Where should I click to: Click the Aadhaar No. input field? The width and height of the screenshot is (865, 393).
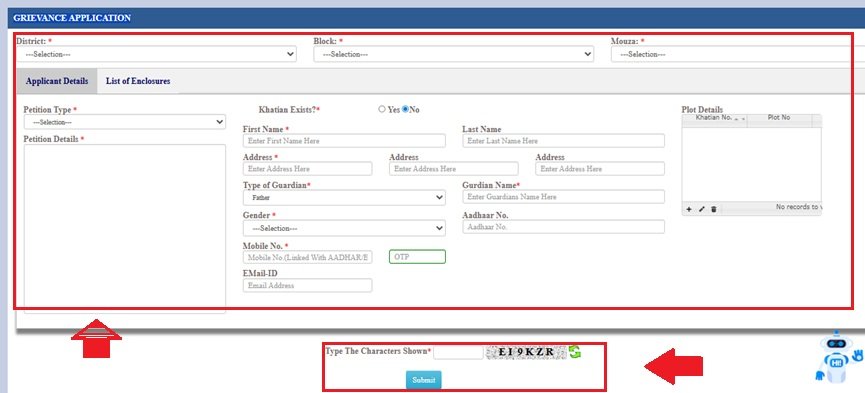click(563, 227)
